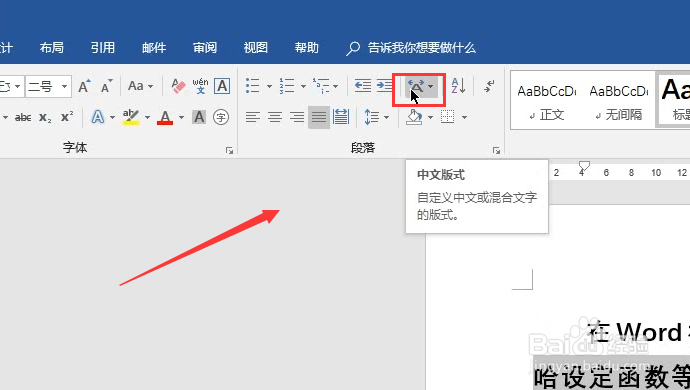Open the Change Case (Aa) menu
This screenshot has height=390, width=690.
click(x=140, y=86)
